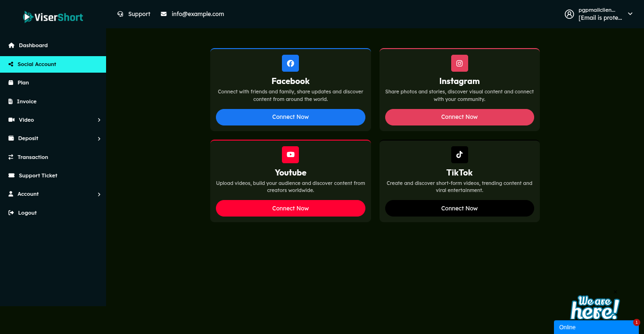The height and width of the screenshot is (334, 644).
Task: Click the user profile avatar icon
Action: point(570,14)
